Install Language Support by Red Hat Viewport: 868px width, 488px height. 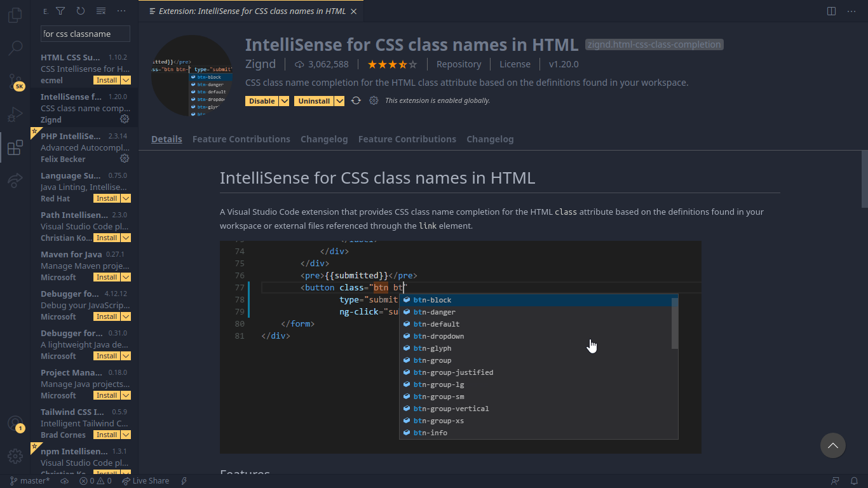point(107,198)
